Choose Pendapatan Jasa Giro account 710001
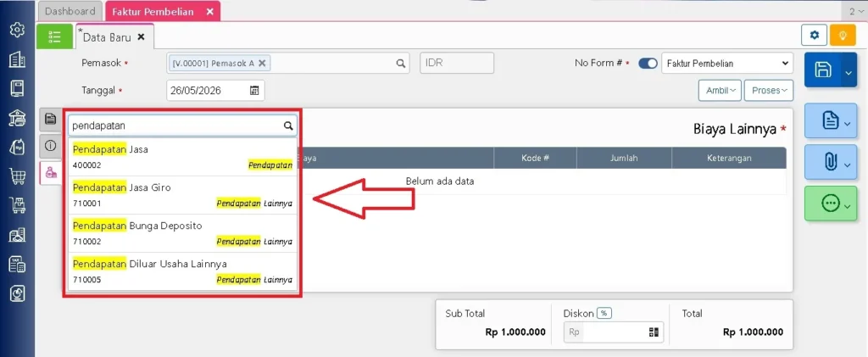The image size is (868, 357). point(183,195)
